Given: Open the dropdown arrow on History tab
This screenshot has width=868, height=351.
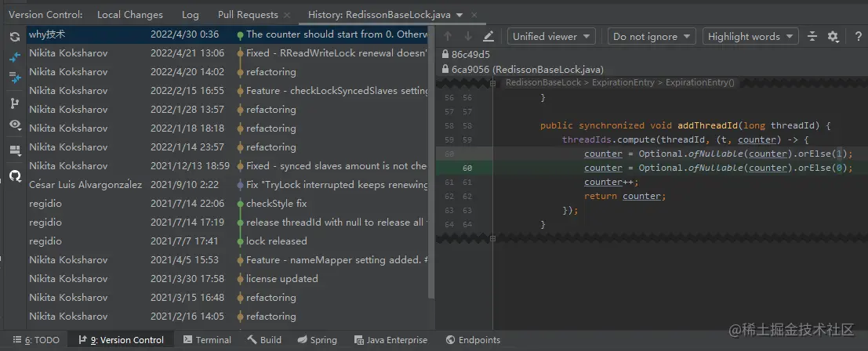Looking at the screenshot, I should [459, 15].
